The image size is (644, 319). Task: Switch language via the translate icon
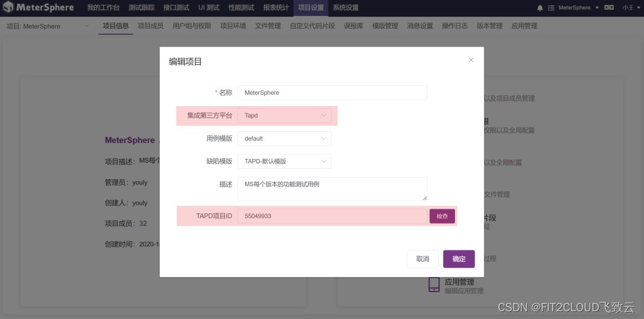tap(610, 8)
